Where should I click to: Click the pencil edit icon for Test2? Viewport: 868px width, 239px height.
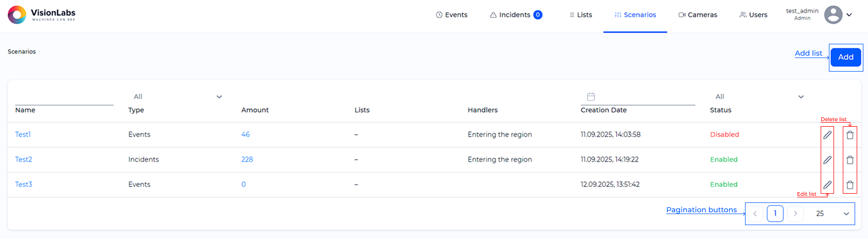coord(827,160)
